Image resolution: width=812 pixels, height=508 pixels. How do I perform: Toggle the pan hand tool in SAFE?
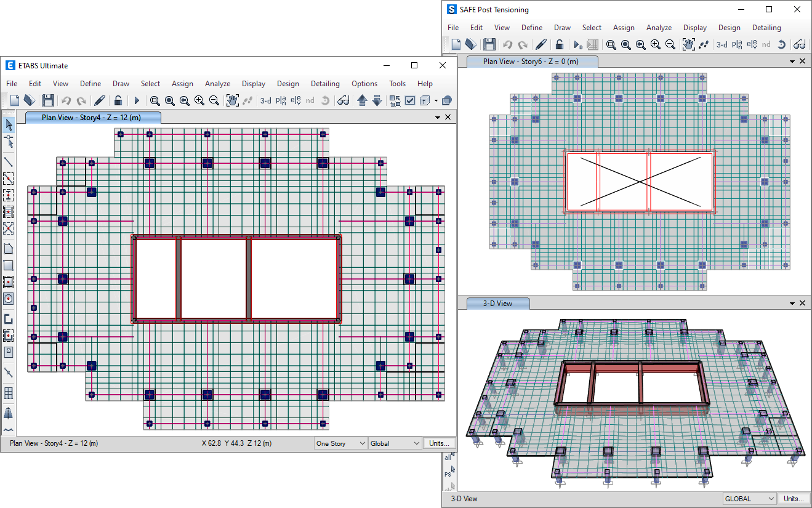pyautogui.click(x=688, y=44)
